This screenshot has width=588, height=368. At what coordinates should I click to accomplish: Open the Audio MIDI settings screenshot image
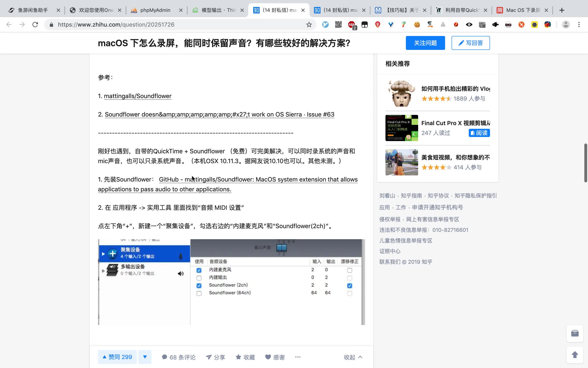231,282
